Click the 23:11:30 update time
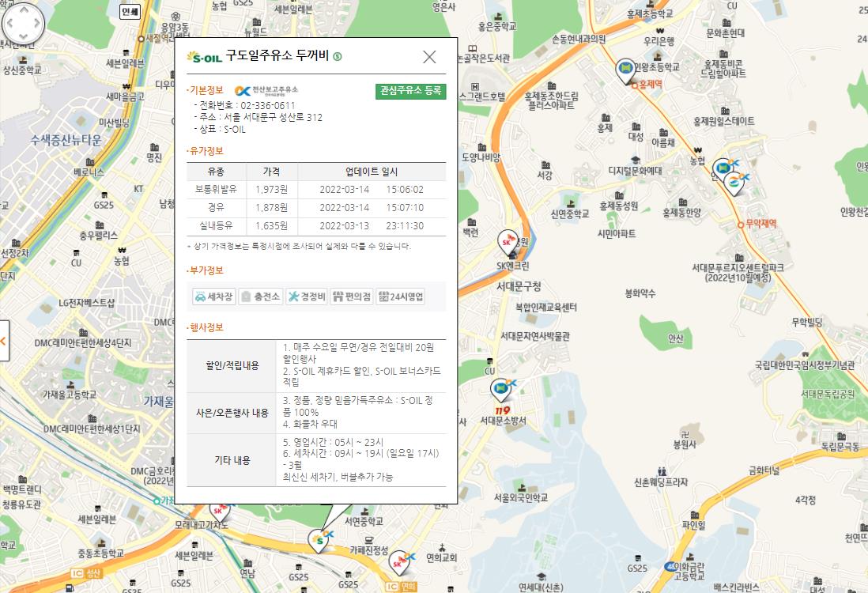Image resolution: width=868 pixels, height=593 pixels. point(405,225)
